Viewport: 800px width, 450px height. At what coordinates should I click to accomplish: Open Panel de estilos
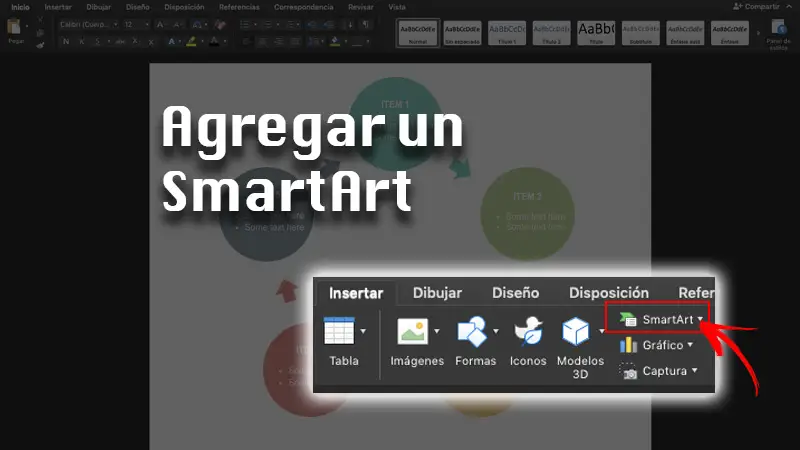point(778,34)
